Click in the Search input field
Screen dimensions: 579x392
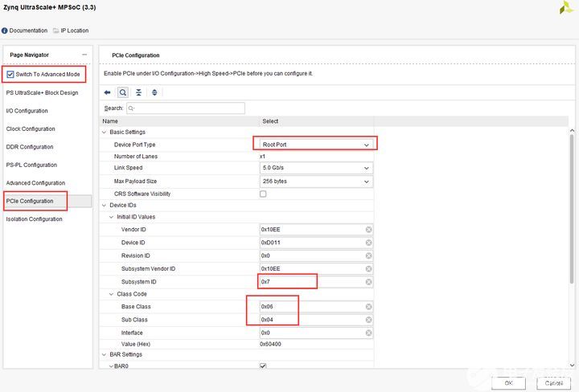click(x=186, y=108)
